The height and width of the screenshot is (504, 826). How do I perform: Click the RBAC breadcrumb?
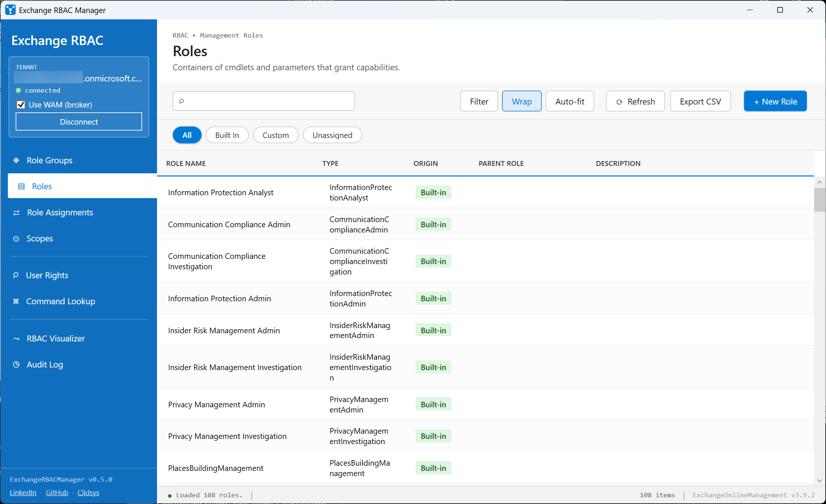click(180, 35)
